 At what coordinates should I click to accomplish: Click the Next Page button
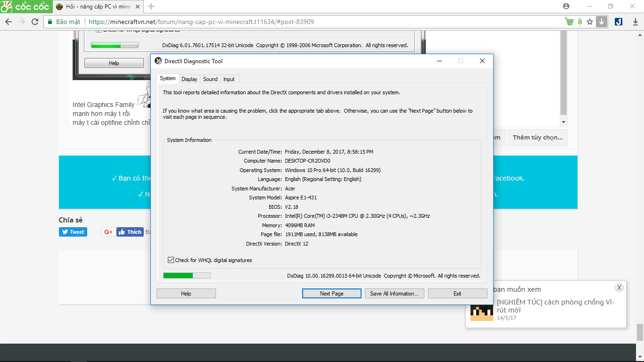332,294
